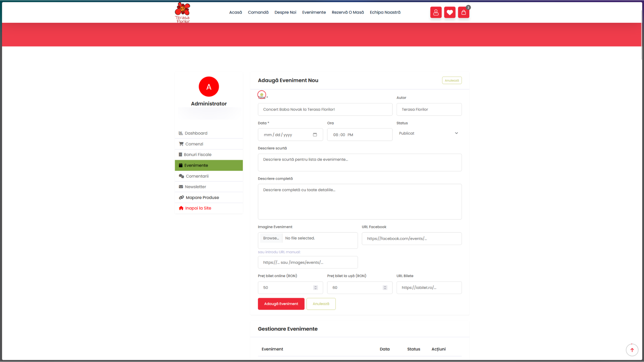The width and height of the screenshot is (644, 362).
Task: Click the Data date input field
Action: click(x=290, y=135)
